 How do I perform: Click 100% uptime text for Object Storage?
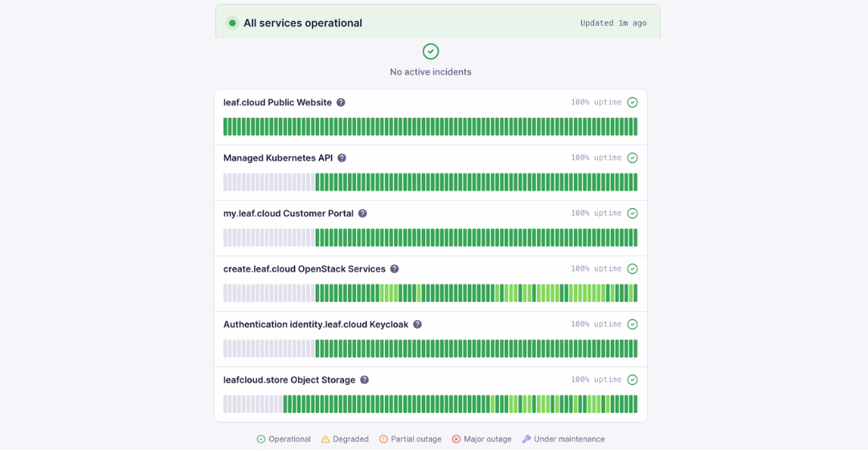[596, 380]
